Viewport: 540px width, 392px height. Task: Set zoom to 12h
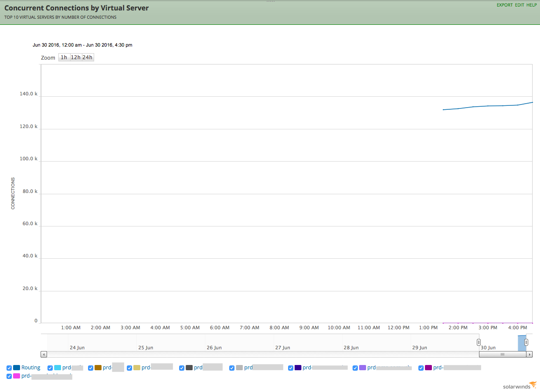pos(76,57)
